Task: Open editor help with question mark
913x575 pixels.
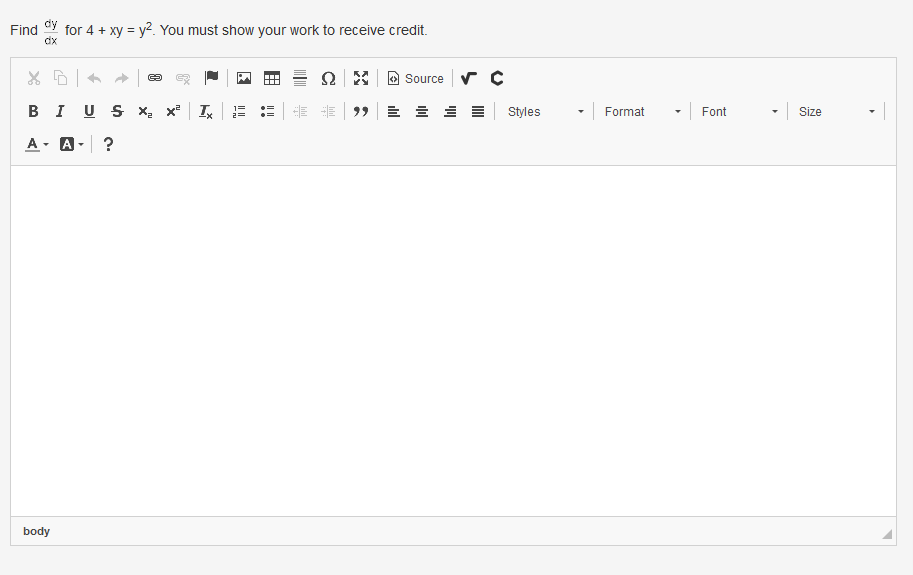Action: pos(108,144)
